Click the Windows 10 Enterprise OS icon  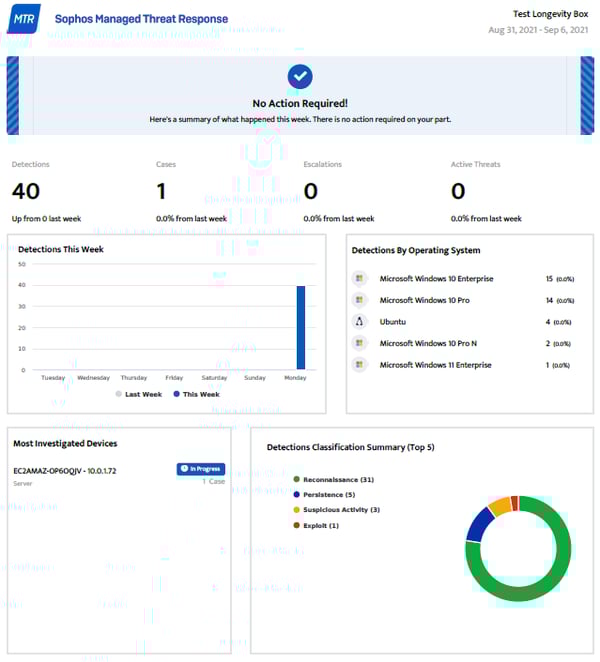pyautogui.click(x=359, y=278)
